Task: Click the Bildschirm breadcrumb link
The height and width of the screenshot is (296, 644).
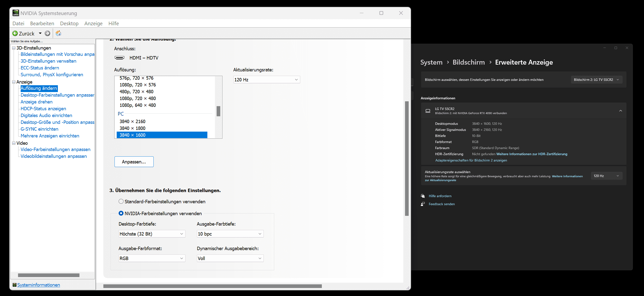Action: pyautogui.click(x=469, y=62)
